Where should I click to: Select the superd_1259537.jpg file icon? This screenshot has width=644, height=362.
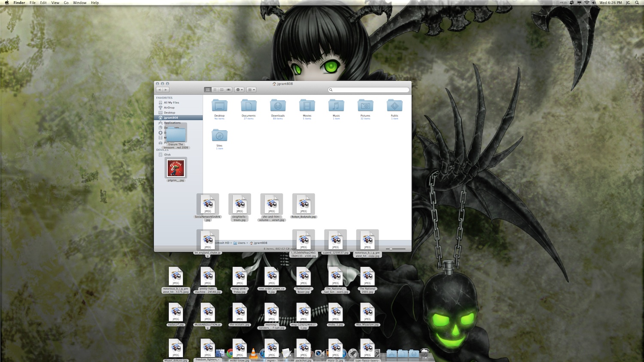pos(335,240)
